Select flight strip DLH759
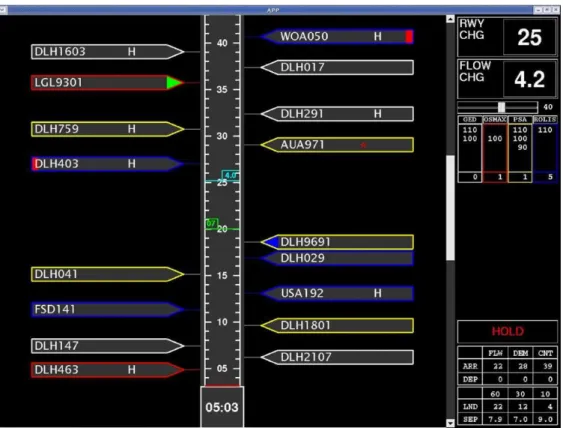This screenshot has height=428, width=563. click(108, 129)
